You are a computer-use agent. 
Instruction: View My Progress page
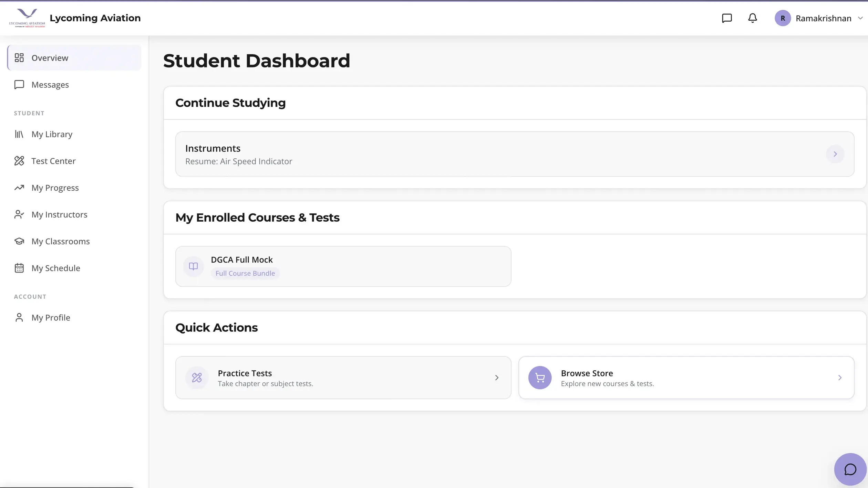point(74,188)
